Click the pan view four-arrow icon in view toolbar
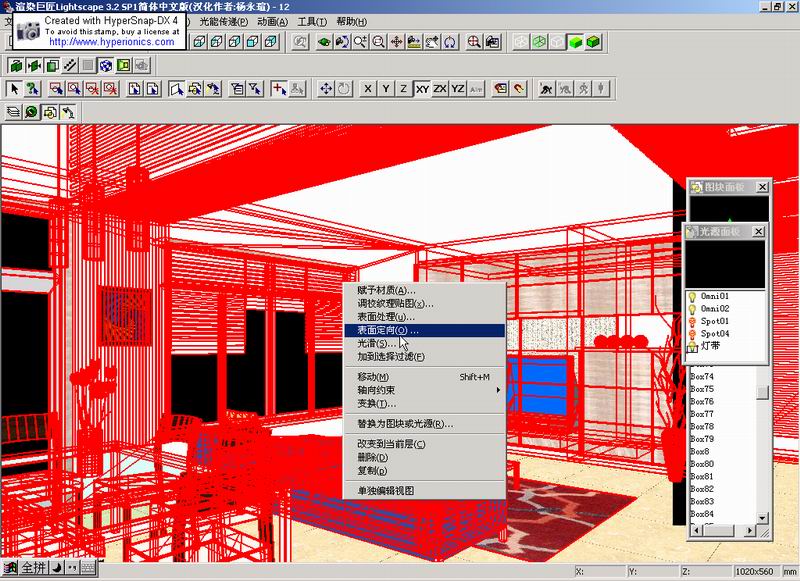 tap(396, 42)
